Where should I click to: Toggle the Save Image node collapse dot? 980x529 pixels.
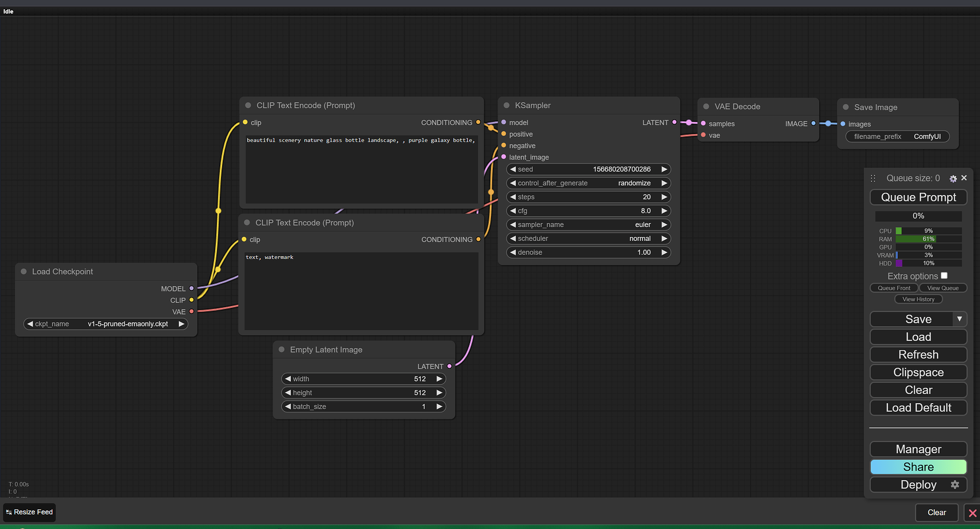(846, 107)
